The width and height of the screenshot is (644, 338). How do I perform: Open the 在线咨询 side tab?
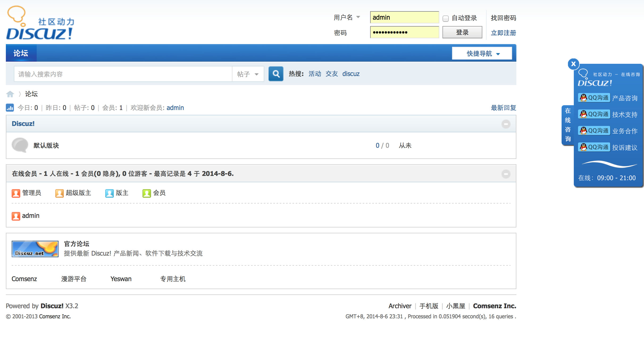(x=567, y=125)
